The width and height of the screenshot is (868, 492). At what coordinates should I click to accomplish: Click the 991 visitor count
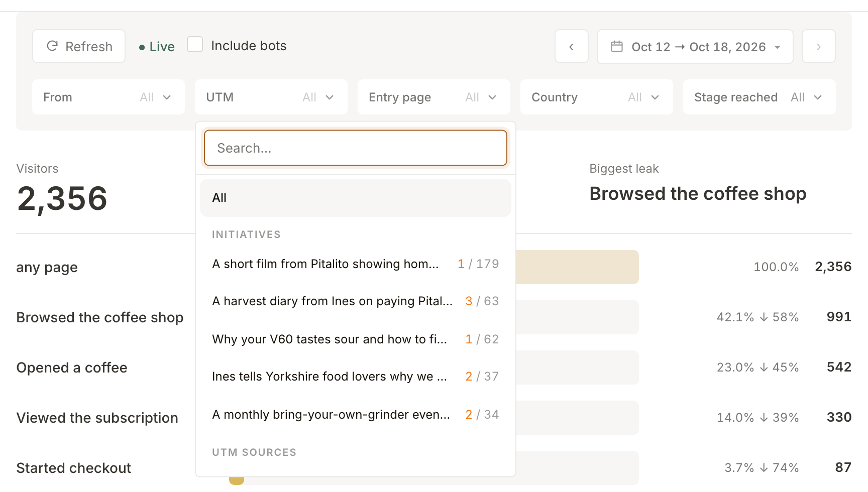click(839, 317)
